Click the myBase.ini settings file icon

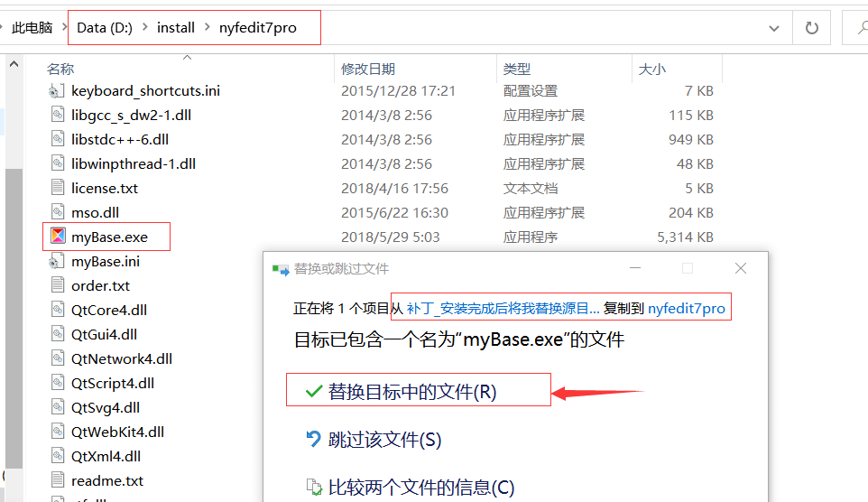(57, 262)
